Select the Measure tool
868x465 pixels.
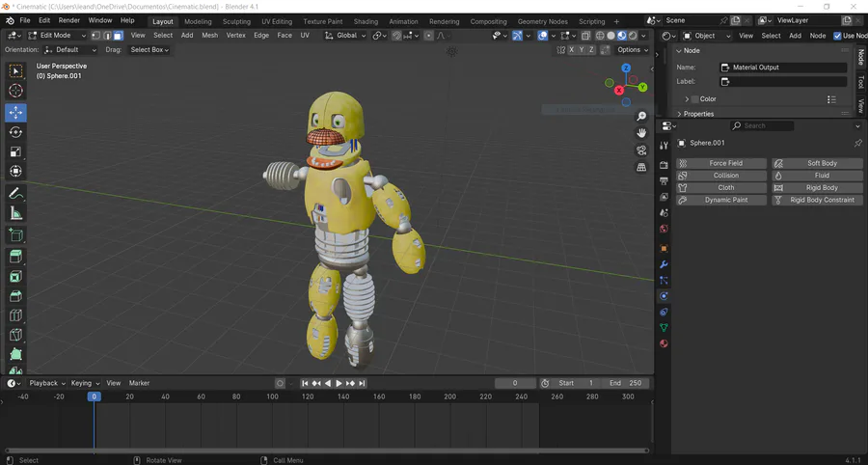[16, 213]
